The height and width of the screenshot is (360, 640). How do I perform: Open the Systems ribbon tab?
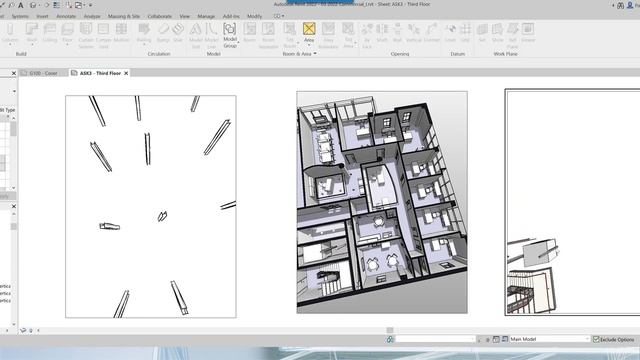point(20,16)
